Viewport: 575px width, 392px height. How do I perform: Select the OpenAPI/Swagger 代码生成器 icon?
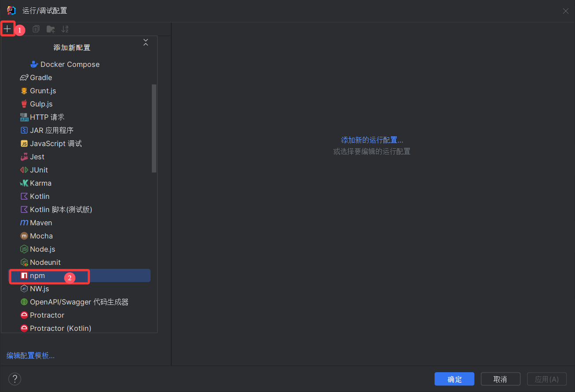click(x=24, y=302)
